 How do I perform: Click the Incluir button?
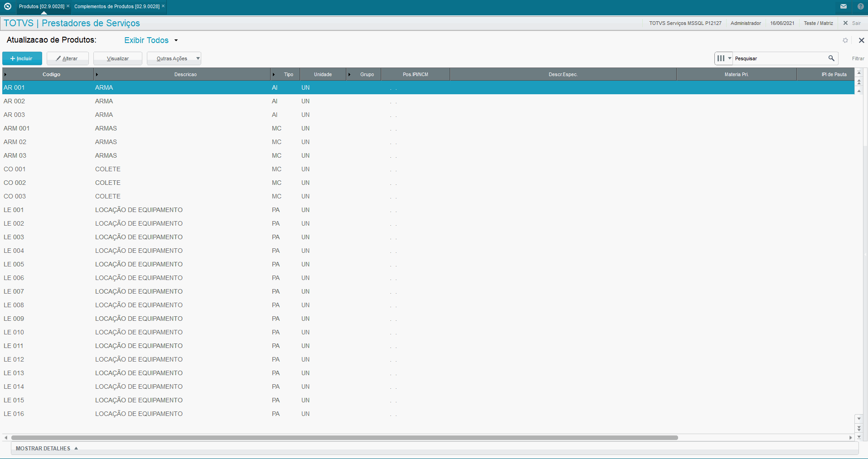click(x=22, y=58)
